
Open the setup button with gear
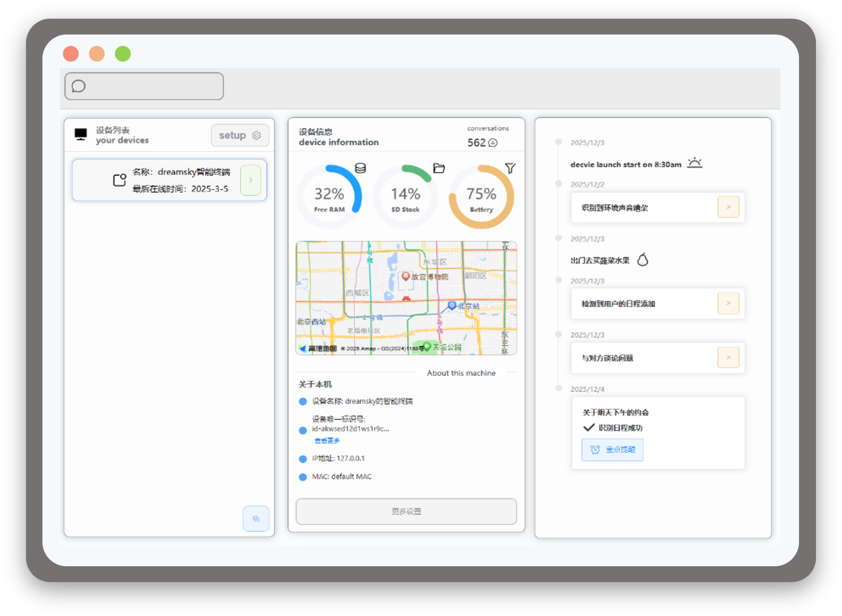click(x=240, y=135)
